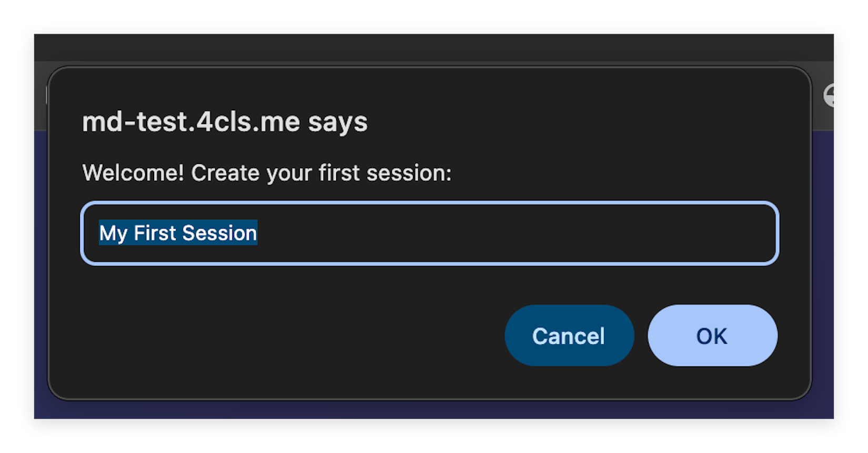The height and width of the screenshot is (453, 868).
Task: Click the OK button
Action: click(712, 336)
